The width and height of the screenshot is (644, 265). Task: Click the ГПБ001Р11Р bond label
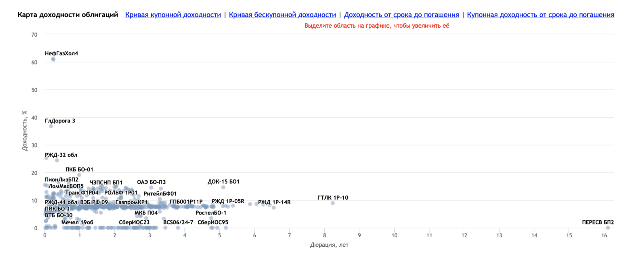186,202
